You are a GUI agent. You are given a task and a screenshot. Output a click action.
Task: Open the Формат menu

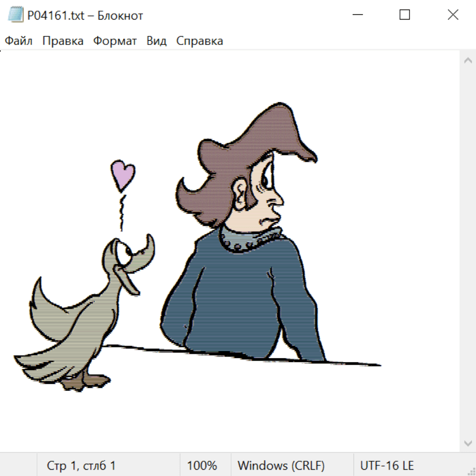[x=115, y=41]
